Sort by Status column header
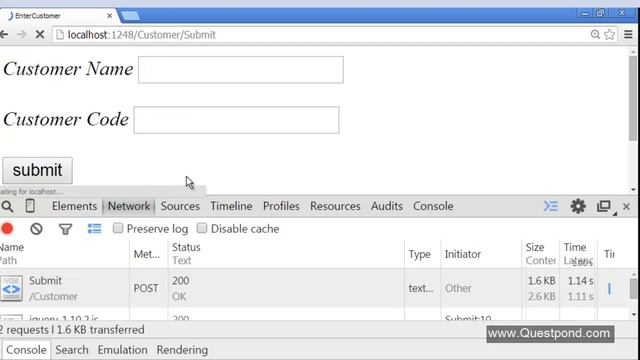Image resolution: width=640 pixels, height=360 pixels. [x=286, y=254]
